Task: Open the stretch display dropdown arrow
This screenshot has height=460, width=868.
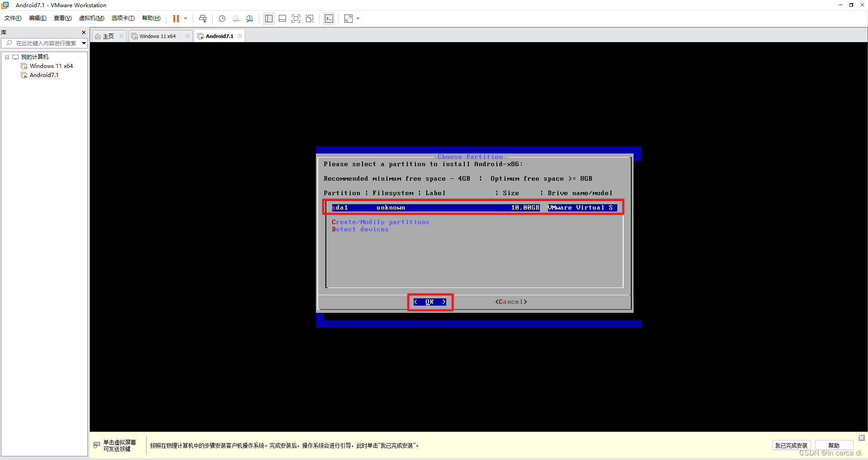Action: [358, 19]
